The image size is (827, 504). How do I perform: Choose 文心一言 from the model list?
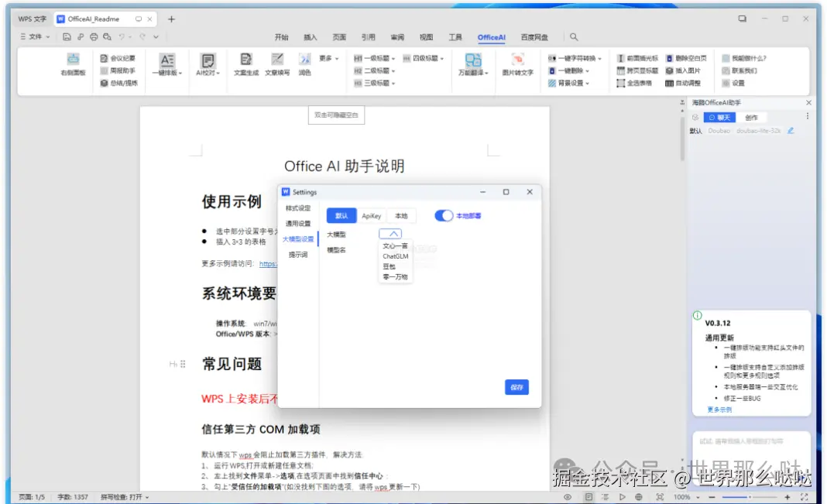point(395,246)
